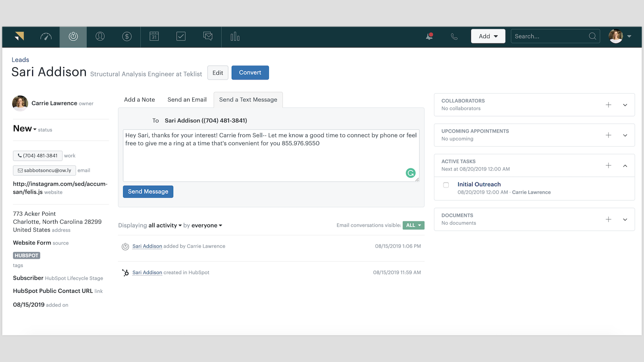This screenshot has width=644, height=362.
Task: View Reports using the bar chart icon
Action: click(235, 37)
